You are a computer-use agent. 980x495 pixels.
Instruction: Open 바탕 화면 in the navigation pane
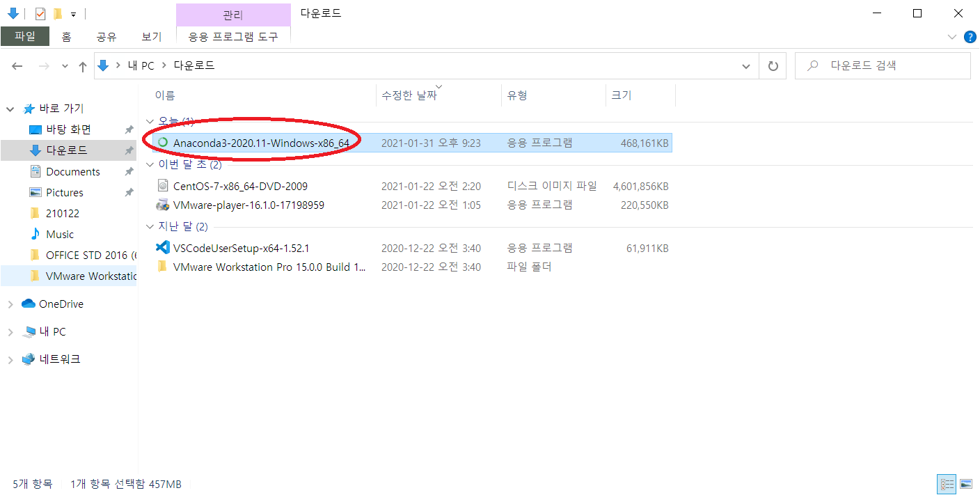(68, 129)
